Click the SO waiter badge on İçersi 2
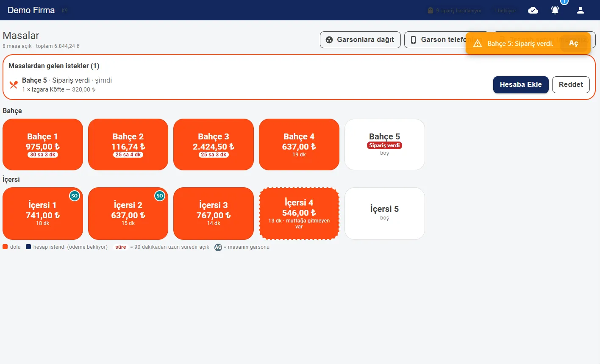This screenshot has width=600, height=364. (x=160, y=196)
